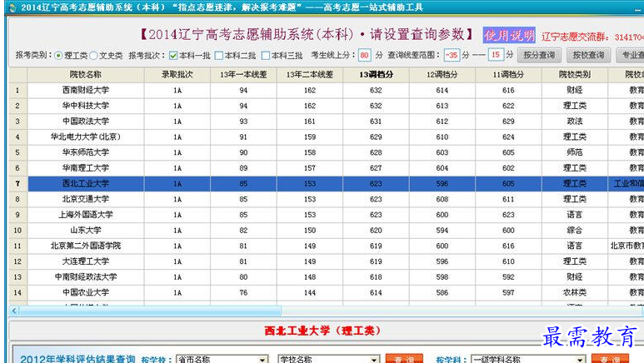Screen dimensions: 644x363
Task: Click 11调档分 value 629 for 中国政法大学
Action: [x=508, y=122]
